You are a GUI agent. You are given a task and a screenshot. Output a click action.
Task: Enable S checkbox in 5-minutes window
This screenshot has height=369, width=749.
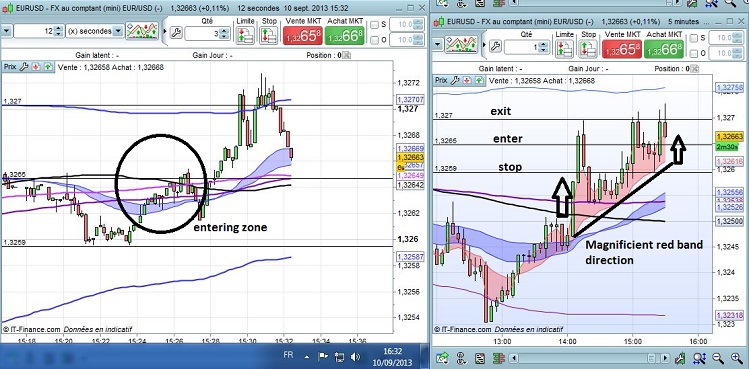[x=694, y=38]
